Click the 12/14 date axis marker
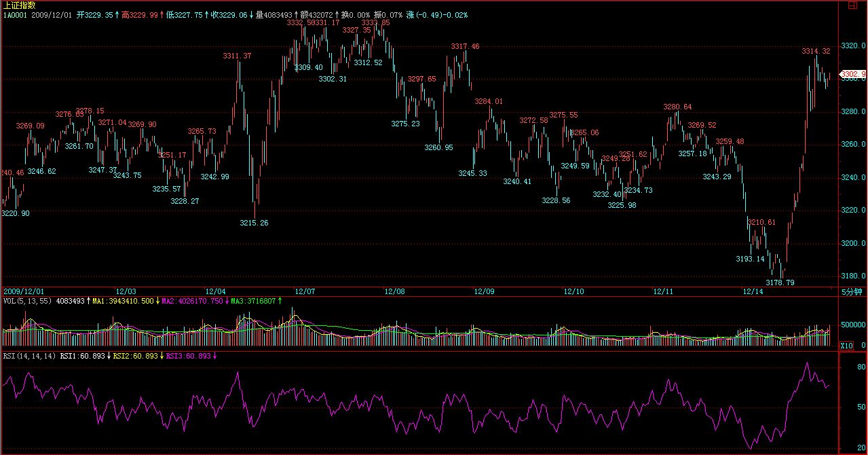Viewport: 868px width, 455px height. 753,291
